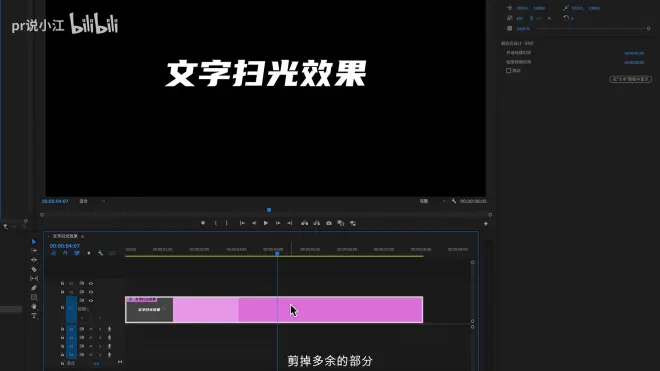Add marker in program monitor transport
The width and height of the screenshot is (660, 371).
tap(203, 223)
